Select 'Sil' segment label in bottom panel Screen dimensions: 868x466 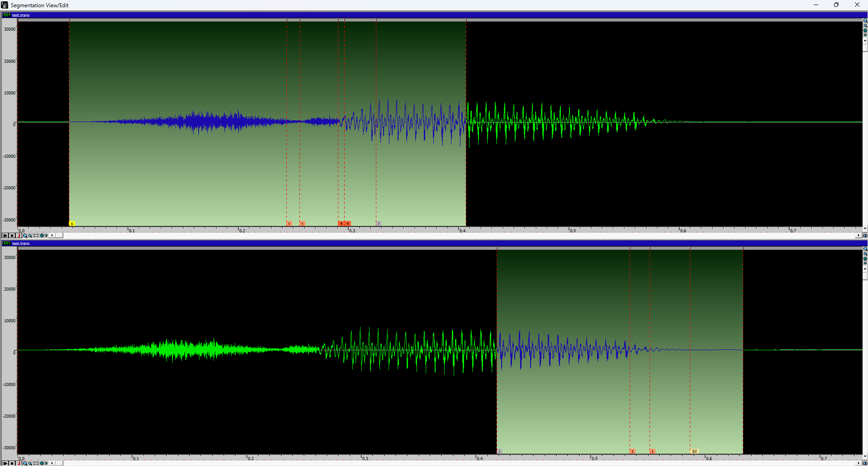click(x=694, y=451)
